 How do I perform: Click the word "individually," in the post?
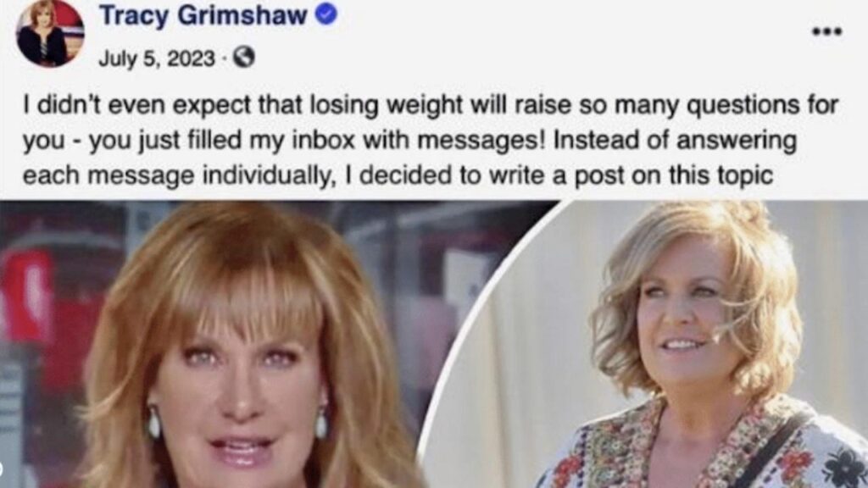tap(269, 175)
